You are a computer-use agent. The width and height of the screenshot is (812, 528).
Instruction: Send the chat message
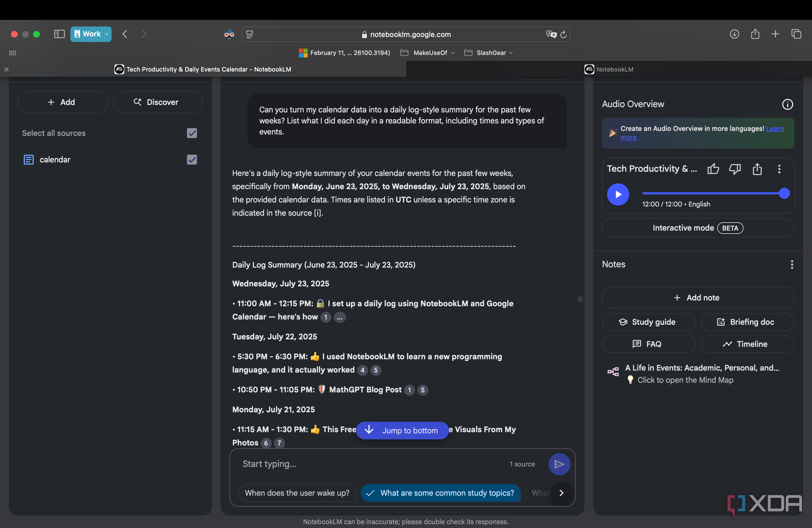[x=559, y=464]
